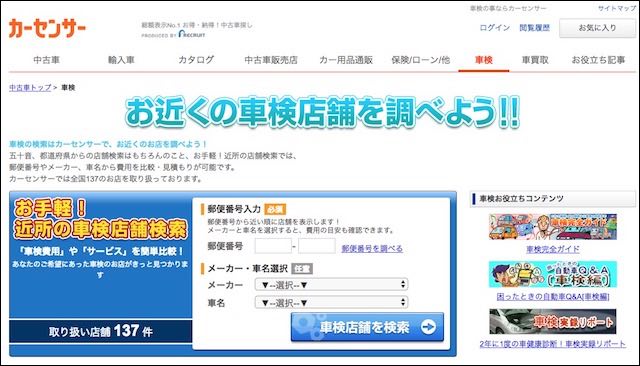The image size is (640, 366).
Task: Open the 閲覧履歴 link
Action: [x=535, y=28]
